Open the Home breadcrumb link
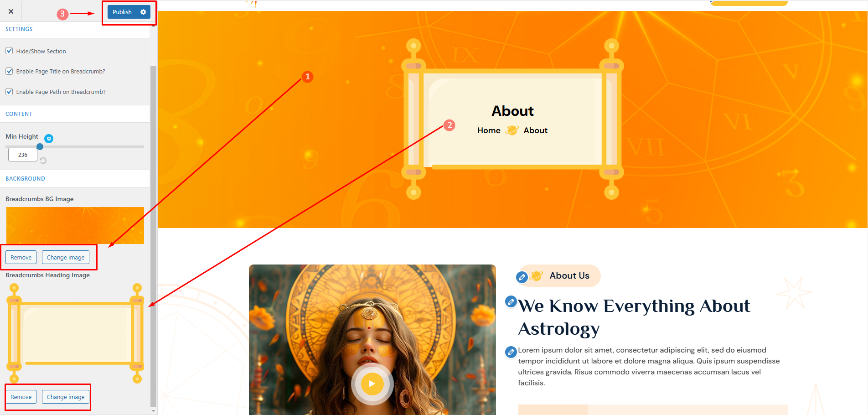This screenshot has width=868, height=415. [x=489, y=130]
